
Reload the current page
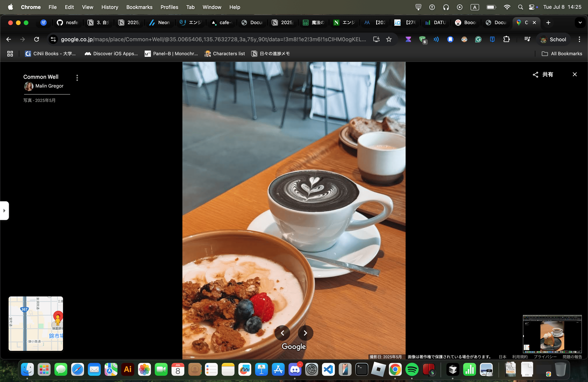(37, 39)
